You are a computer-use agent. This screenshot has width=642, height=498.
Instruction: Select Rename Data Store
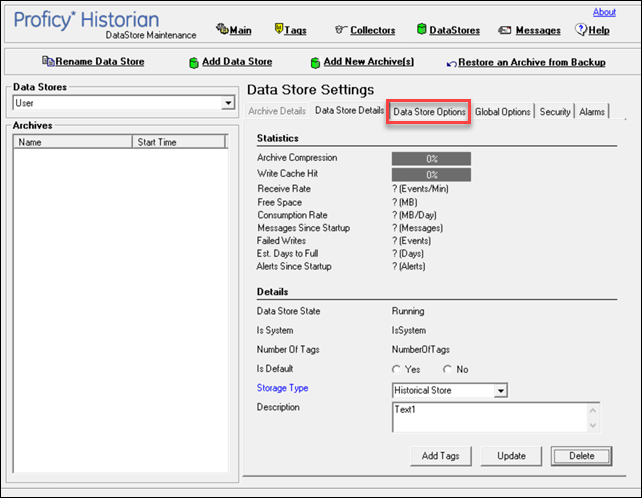100,61
